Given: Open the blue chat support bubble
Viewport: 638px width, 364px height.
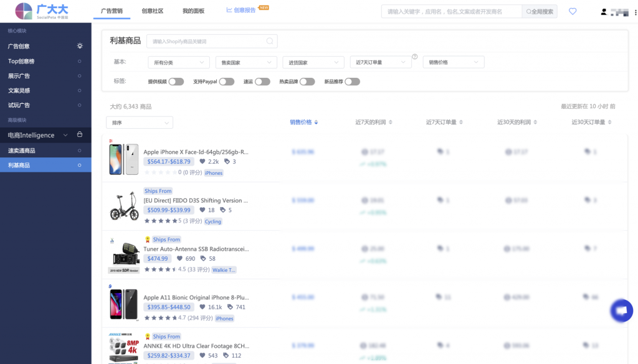Looking at the screenshot, I should point(621,310).
